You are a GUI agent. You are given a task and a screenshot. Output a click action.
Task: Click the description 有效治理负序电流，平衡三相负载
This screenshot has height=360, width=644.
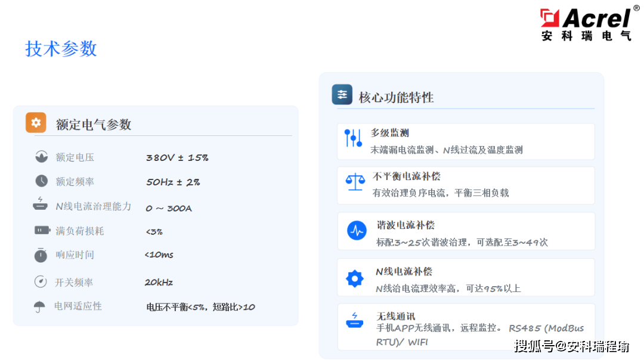click(x=441, y=193)
